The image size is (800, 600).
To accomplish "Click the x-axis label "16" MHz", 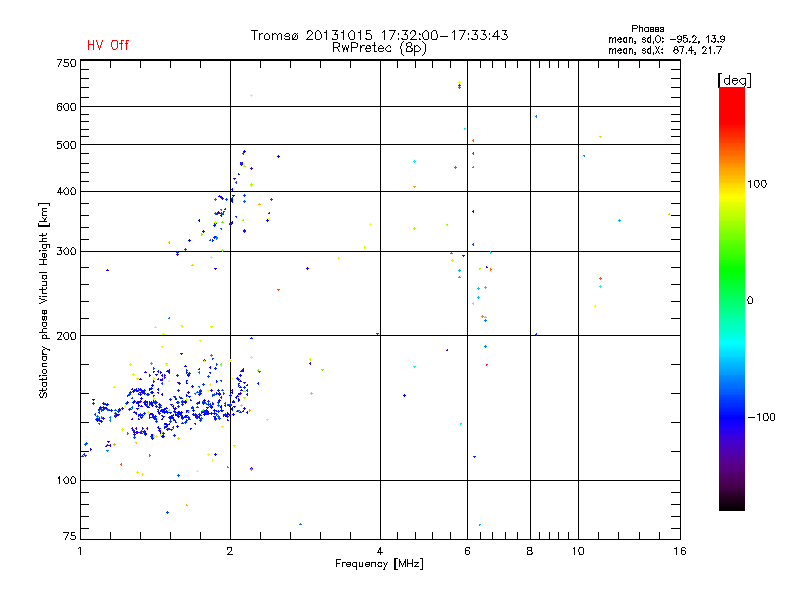I will (680, 551).
